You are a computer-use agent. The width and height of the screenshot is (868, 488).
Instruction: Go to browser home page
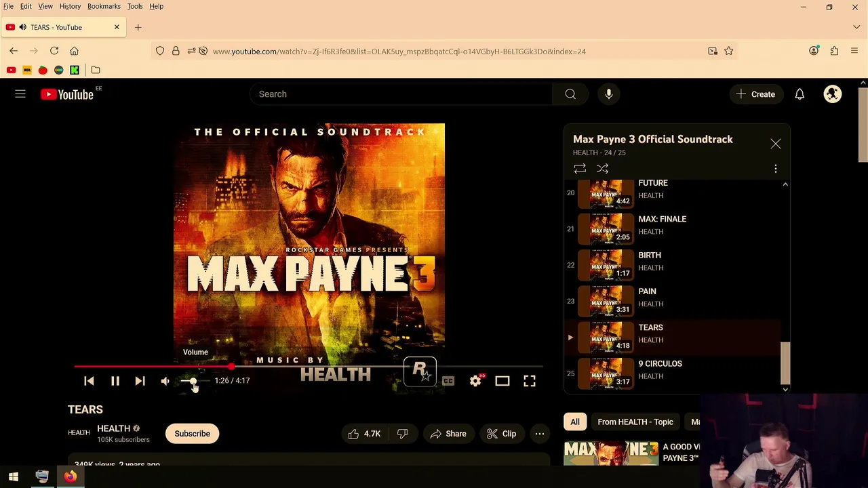click(75, 51)
